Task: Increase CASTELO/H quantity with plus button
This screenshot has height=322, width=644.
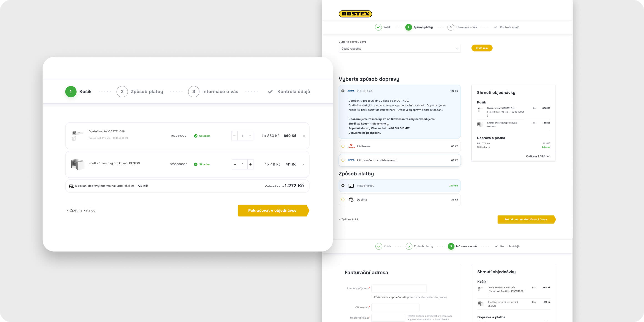Action: tap(250, 136)
